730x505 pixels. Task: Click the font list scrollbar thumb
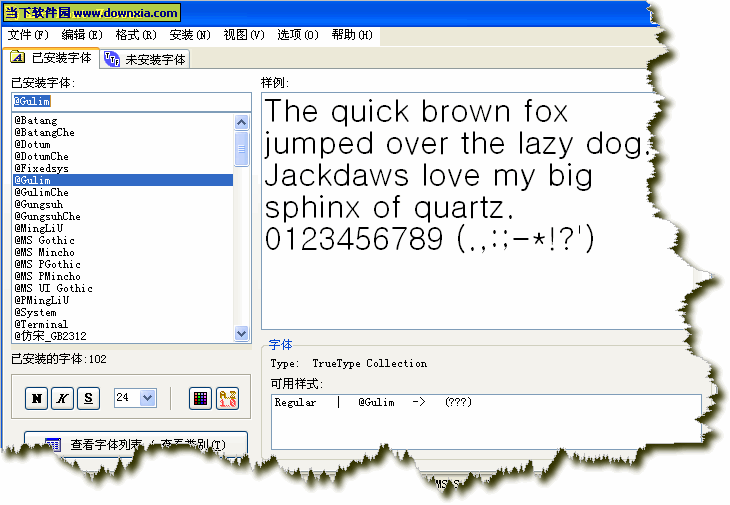242,149
